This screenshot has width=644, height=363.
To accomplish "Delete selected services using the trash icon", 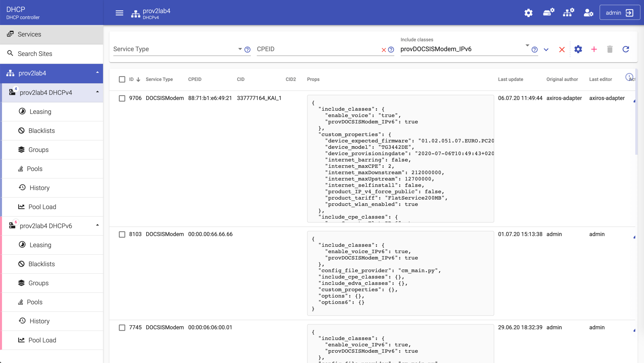I will click(x=609, y=49).
